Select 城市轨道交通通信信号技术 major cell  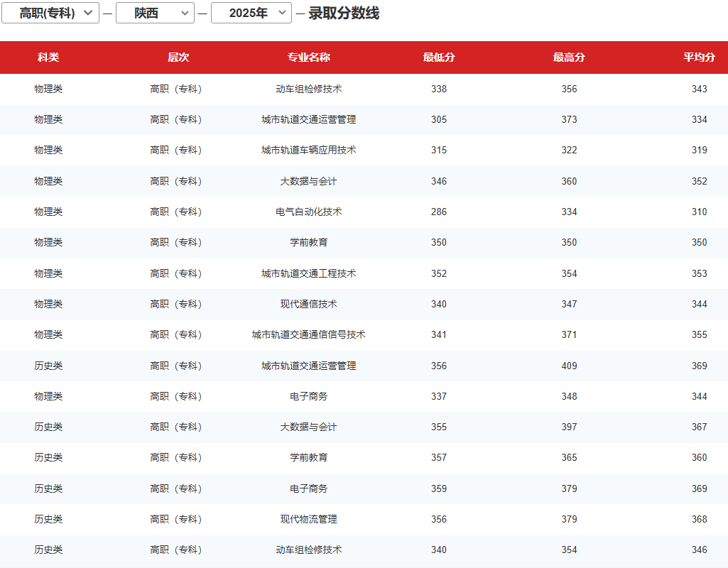tap(309, 335)
